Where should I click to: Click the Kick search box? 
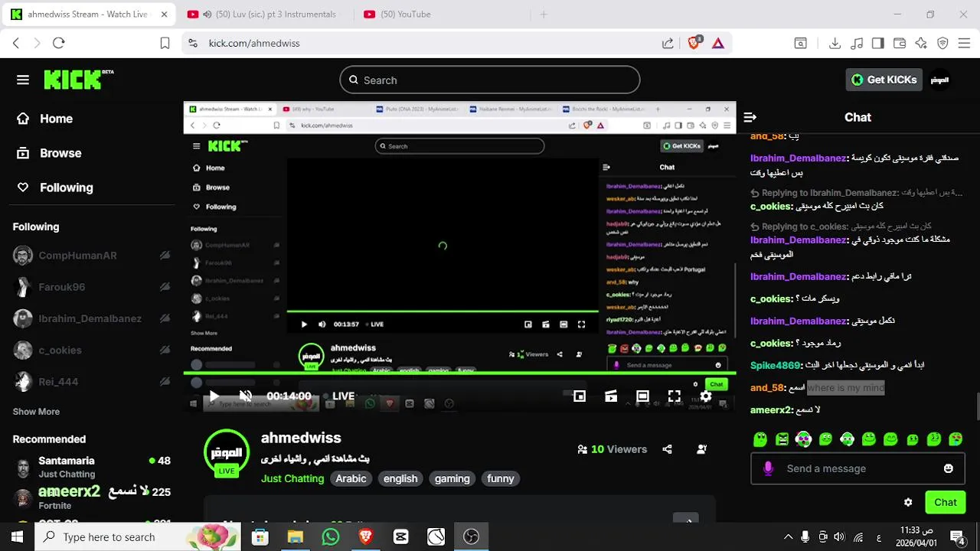pyautogui.click(x=490, y=80)
